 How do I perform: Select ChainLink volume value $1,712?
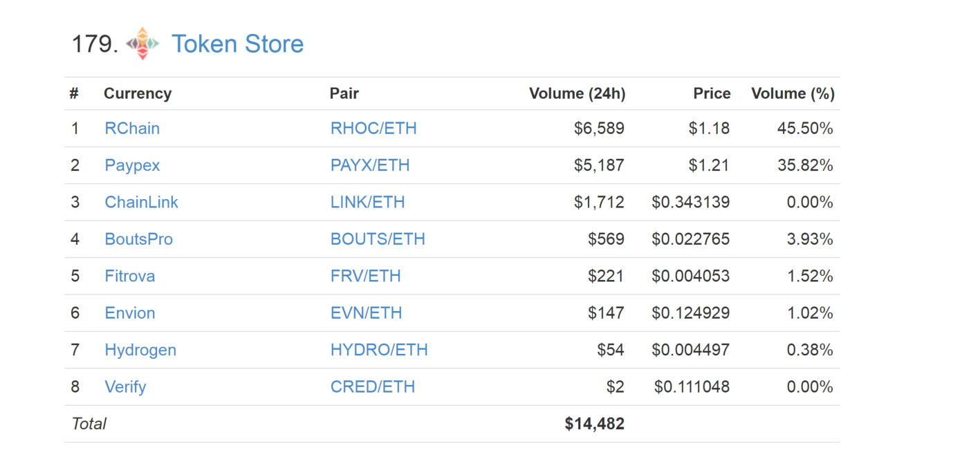click(599, 203)
